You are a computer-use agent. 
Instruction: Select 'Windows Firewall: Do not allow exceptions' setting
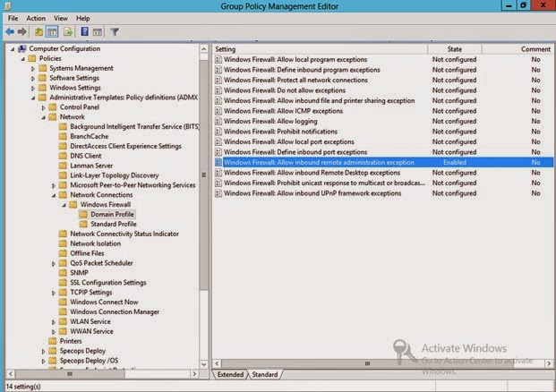(285, 90)
